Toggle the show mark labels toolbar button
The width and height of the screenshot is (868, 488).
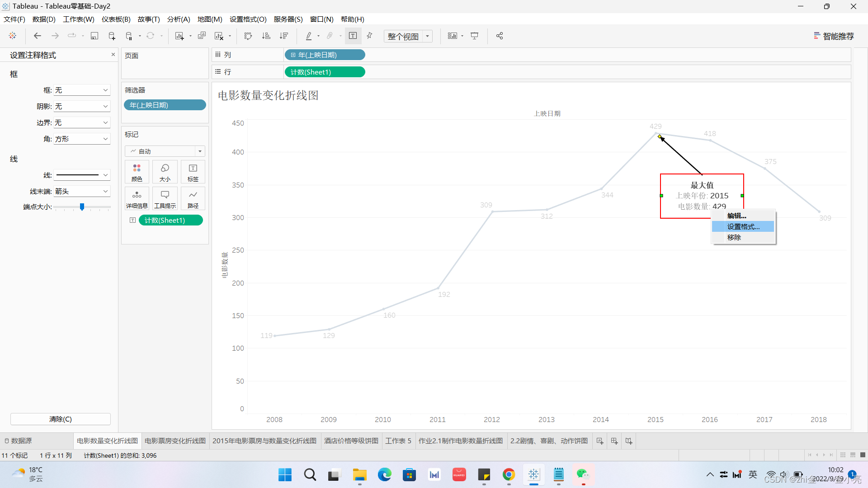point(353,36)
